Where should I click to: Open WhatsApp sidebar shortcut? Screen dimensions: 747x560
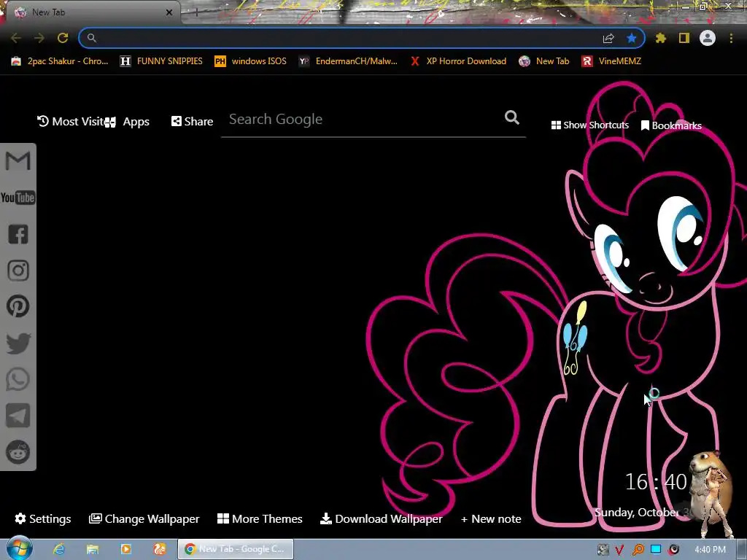[18, 379]
